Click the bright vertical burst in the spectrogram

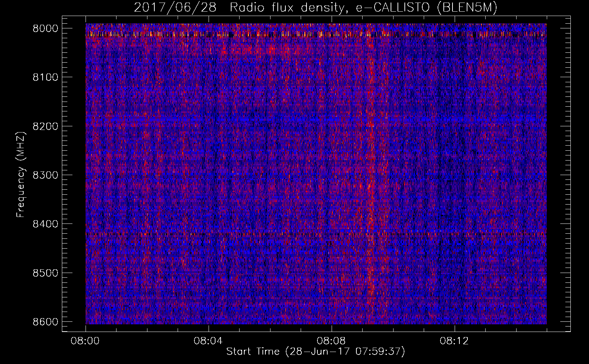click(371, 174)
